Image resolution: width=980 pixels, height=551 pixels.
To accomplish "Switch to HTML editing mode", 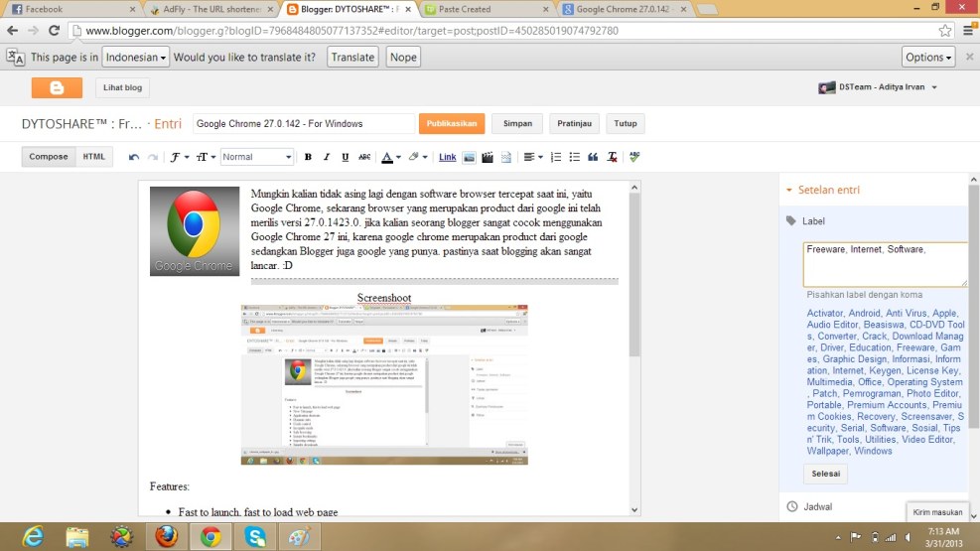I will point(93,157).
